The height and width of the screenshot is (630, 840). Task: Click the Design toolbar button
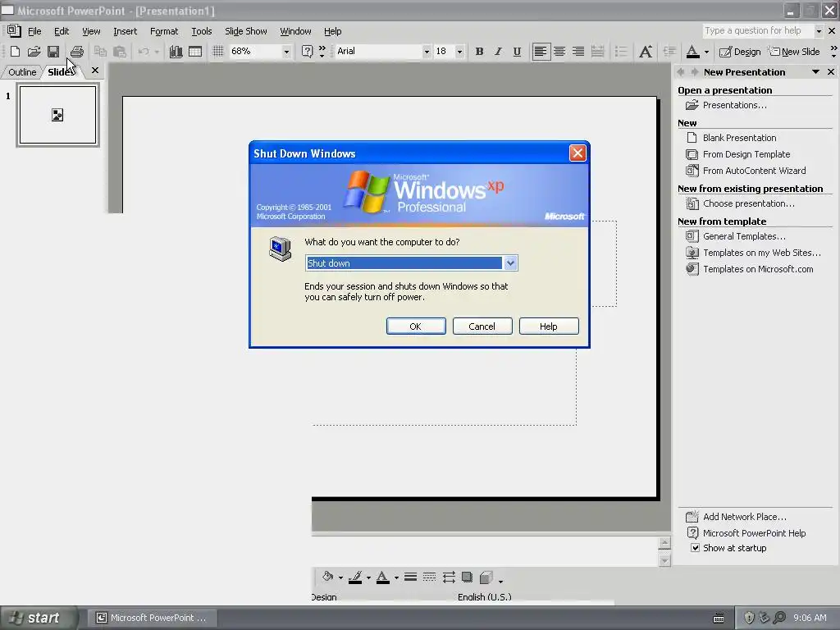point(740,52)
